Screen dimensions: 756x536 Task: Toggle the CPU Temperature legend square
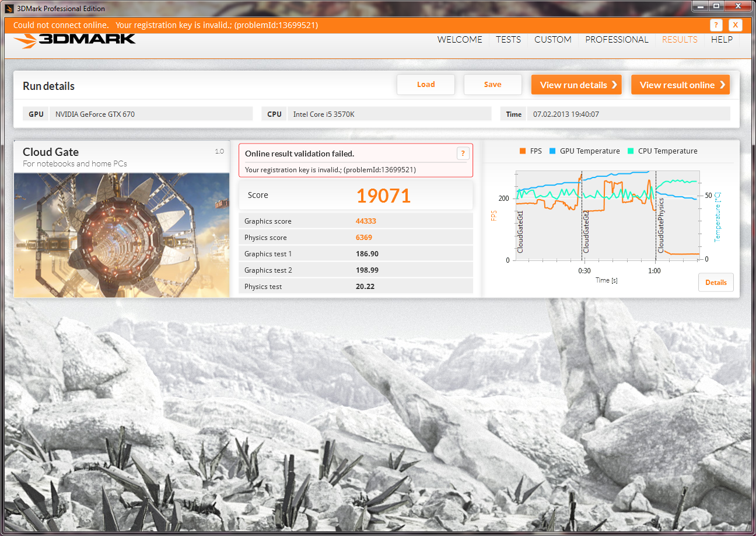tap(631, 151)
